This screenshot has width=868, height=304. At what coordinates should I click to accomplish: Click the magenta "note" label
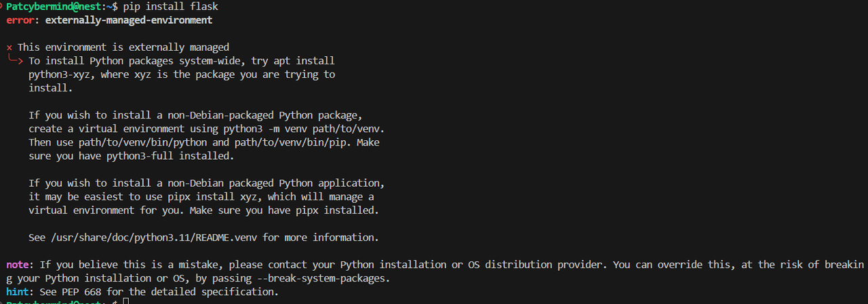(18, 265)
